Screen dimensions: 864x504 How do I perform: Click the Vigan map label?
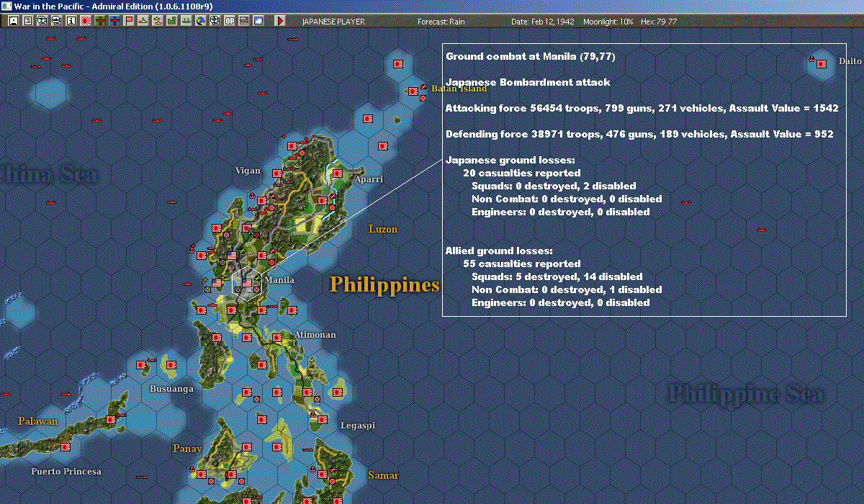[x=247, y=171]
